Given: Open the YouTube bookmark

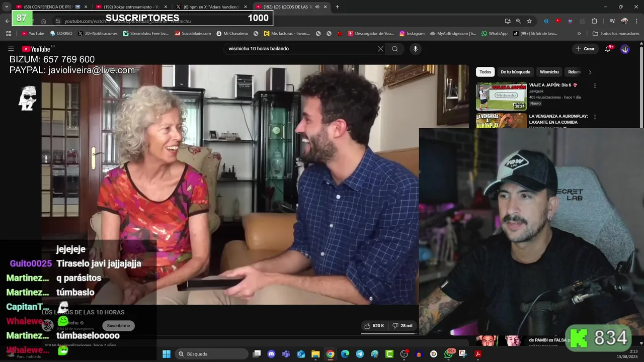Looking at the screenshot, I should [33, 34].
